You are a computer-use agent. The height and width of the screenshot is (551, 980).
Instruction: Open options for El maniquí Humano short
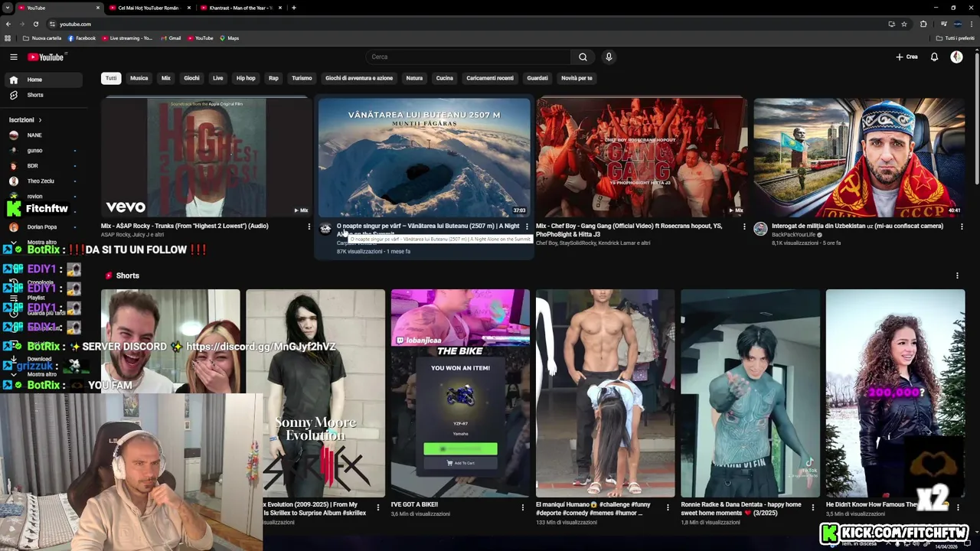(668, 507)
